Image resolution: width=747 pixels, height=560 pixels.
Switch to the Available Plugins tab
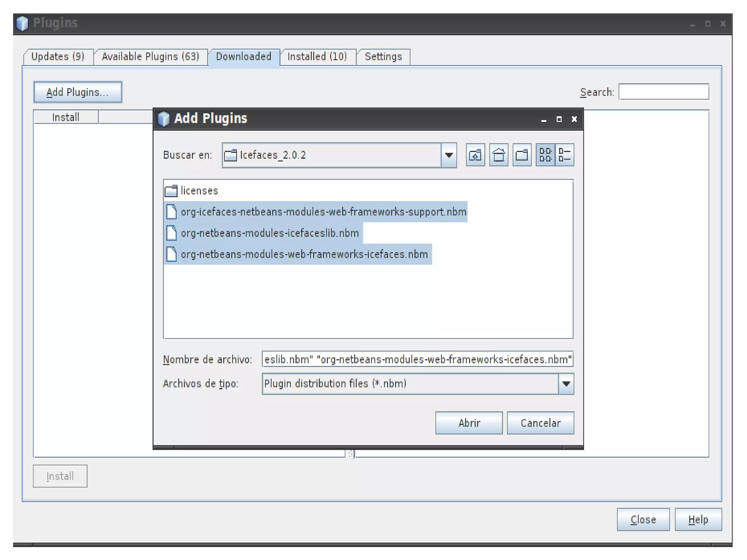coord(150,57)
